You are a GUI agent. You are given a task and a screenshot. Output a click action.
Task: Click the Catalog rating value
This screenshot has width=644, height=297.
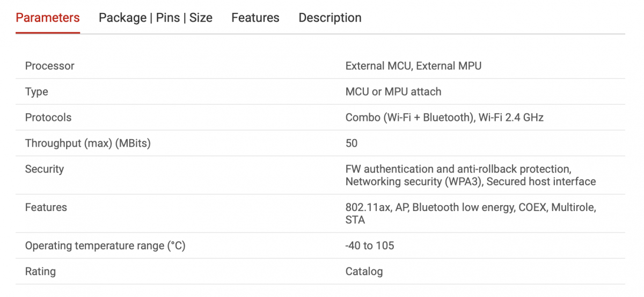click(x=364, y=272)
